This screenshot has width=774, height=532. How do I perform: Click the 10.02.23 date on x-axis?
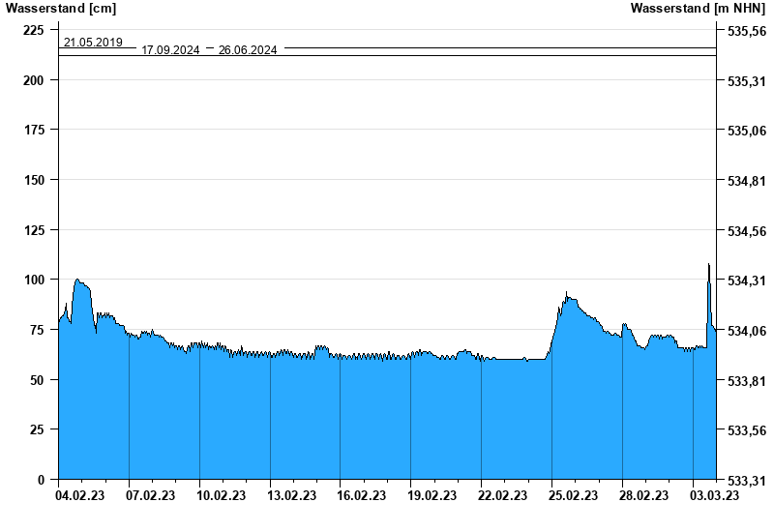(222, 495)
